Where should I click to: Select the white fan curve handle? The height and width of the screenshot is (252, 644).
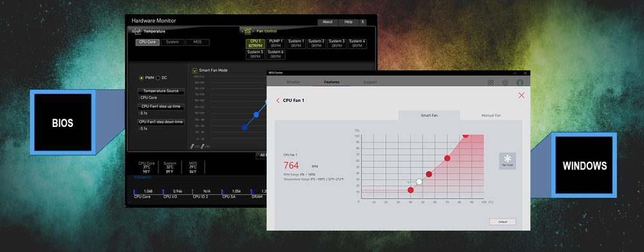click(x=419, y=182)
